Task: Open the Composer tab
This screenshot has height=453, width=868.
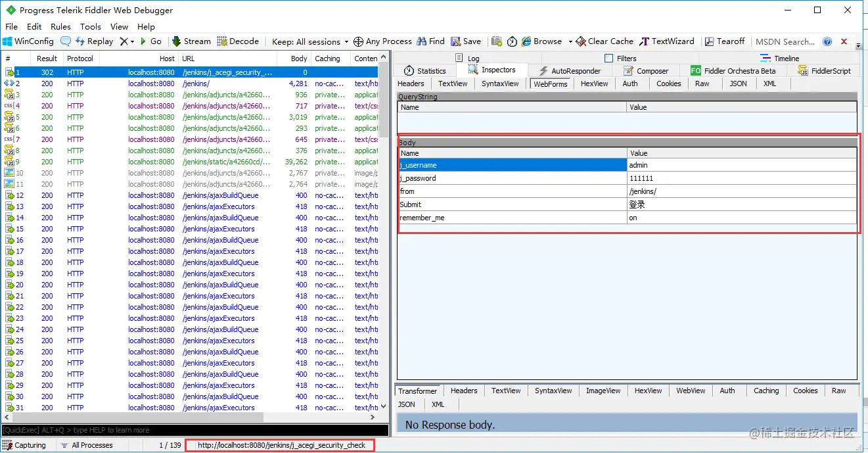Action: pyautogui.click(x=646, y=70)
